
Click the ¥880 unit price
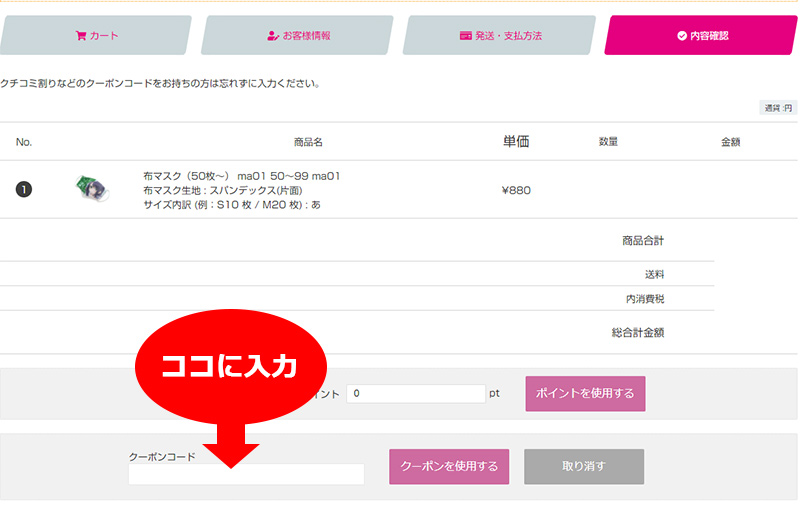point(515,190)
